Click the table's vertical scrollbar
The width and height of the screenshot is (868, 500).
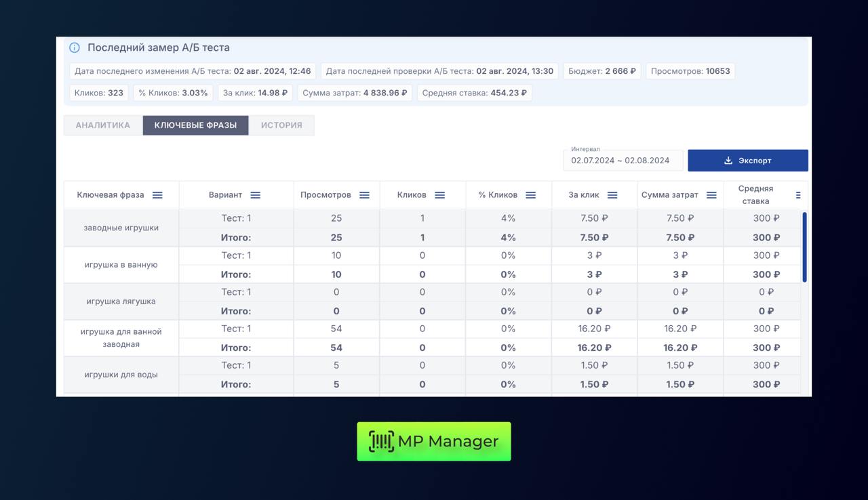coord(804,247)
